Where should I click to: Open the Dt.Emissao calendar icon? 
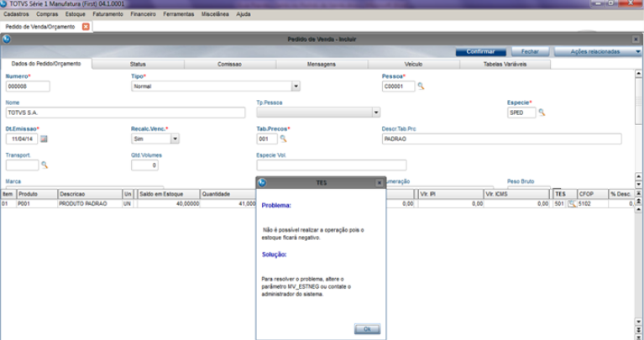[44, 139]
